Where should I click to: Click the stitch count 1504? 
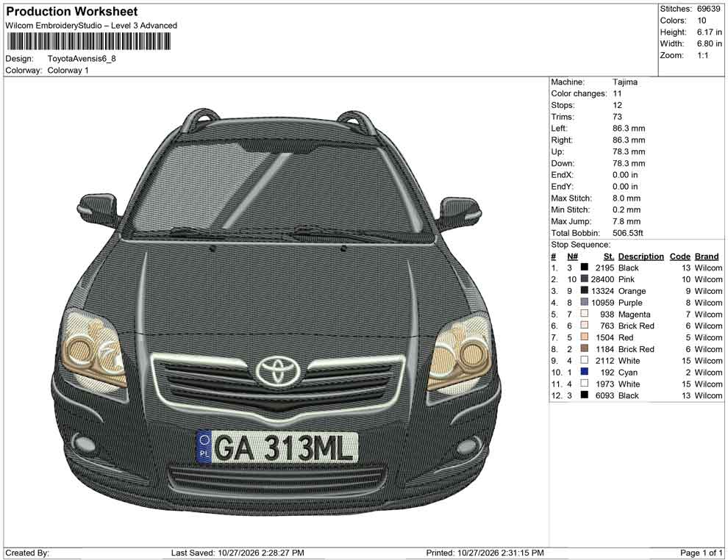point(604,337)
